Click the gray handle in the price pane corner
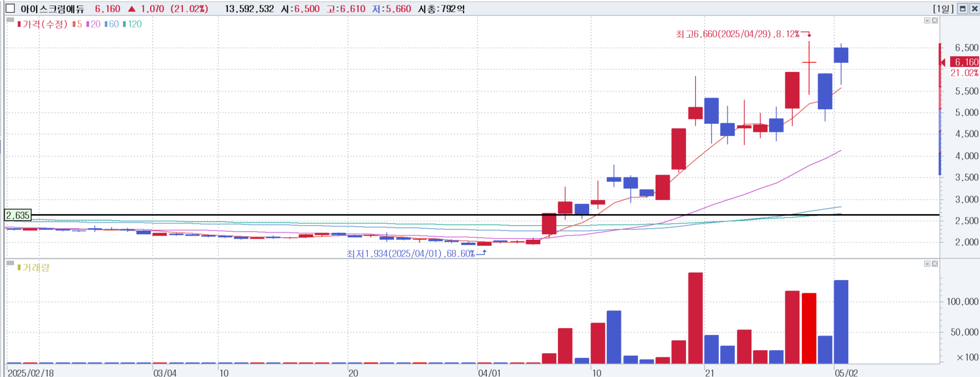 click(x=10, y=20)
